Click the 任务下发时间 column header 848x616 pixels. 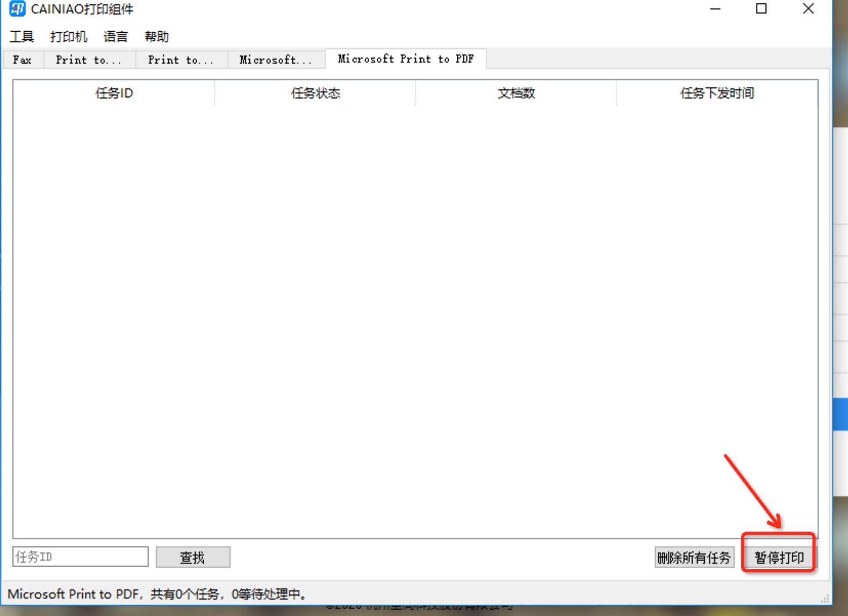(717, 93)
